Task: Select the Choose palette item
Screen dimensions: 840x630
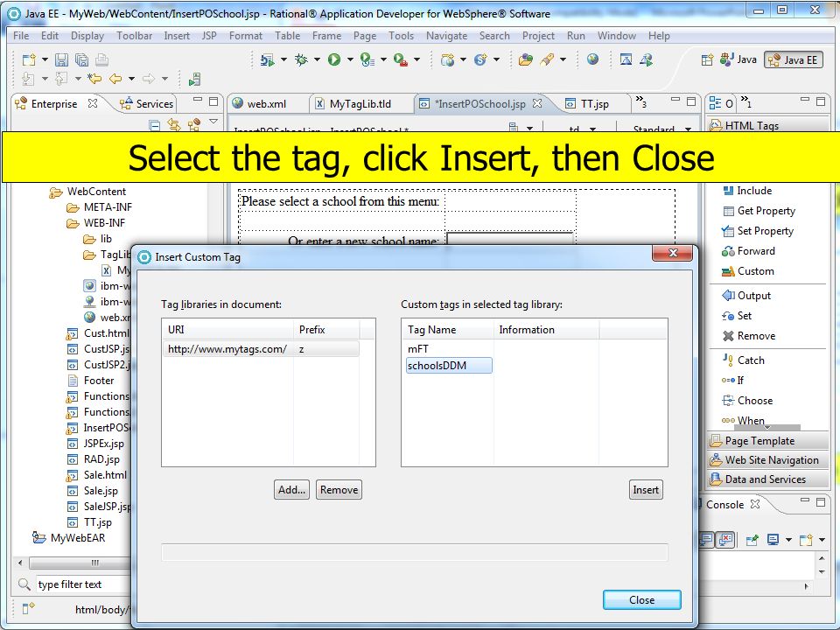Action: point(747,401)
